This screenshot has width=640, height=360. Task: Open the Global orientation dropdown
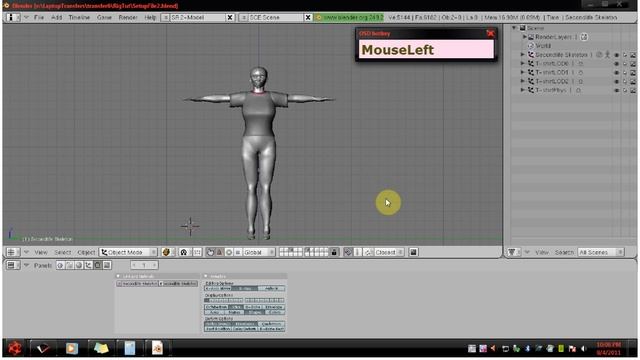pyautogui.click(x=259, y=252)
